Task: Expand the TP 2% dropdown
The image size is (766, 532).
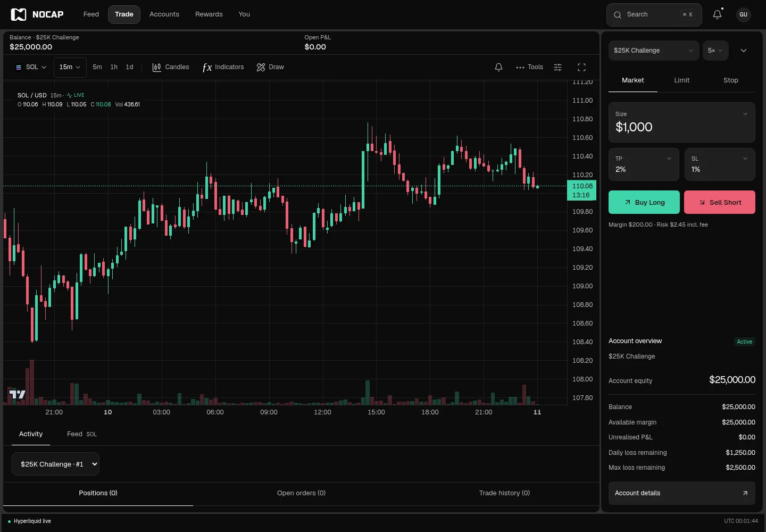Action: click(x=644, y=164)
